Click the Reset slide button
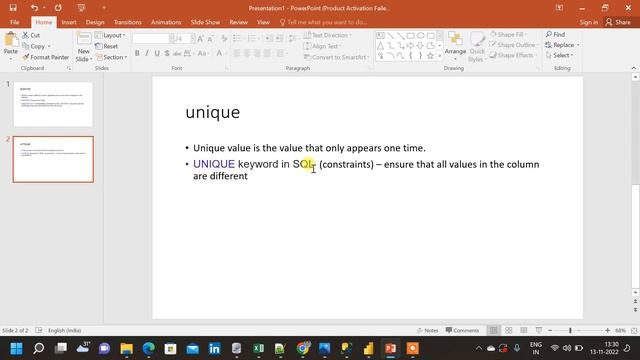This screenshot has height=360, width=640. pos(107,46)
